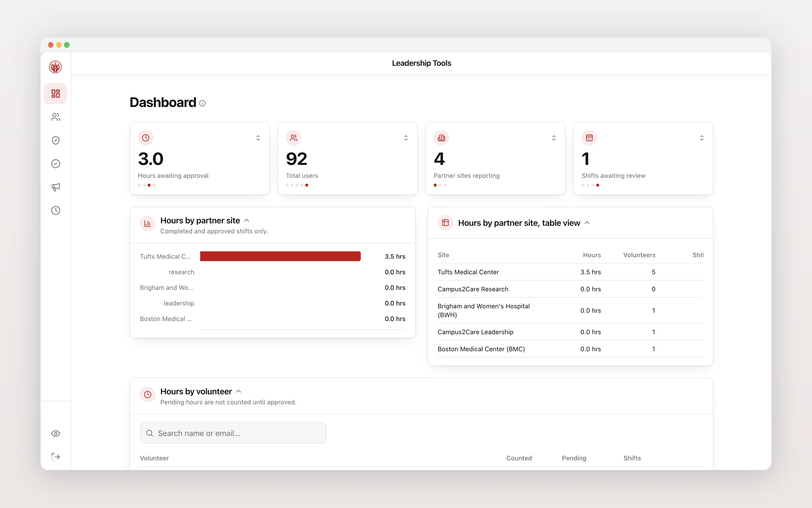
Task: Collapse the Hours by volunteer panel
Action: pos(239,391)
